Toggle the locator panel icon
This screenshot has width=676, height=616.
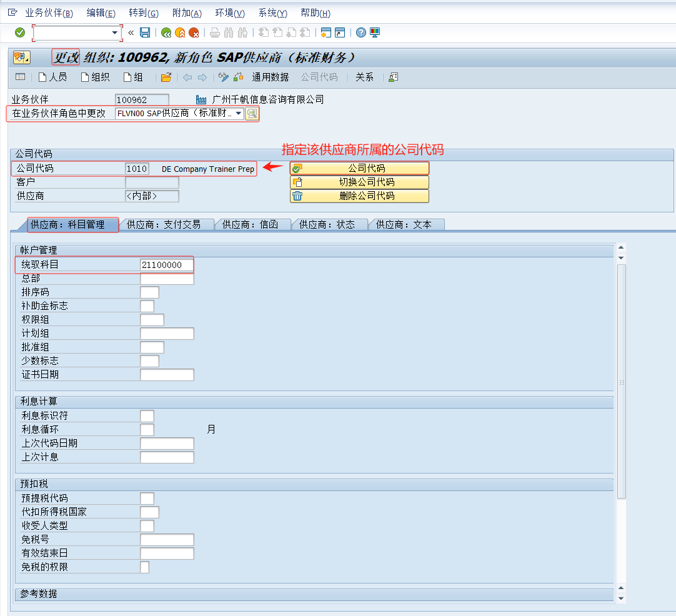pos(20,77)
